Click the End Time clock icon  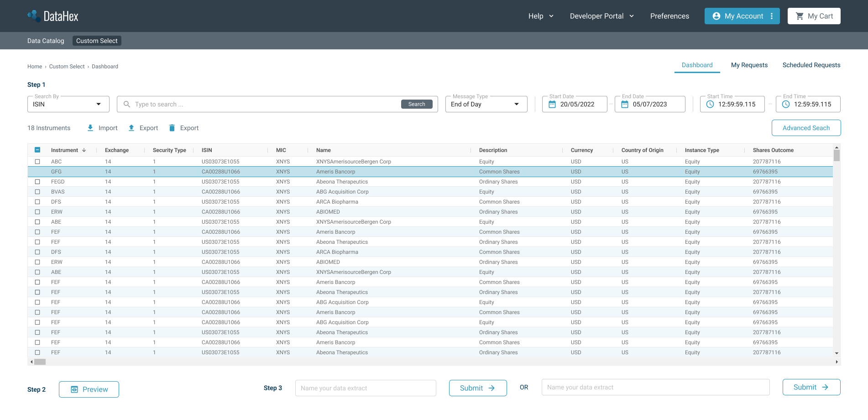(786, 104)
